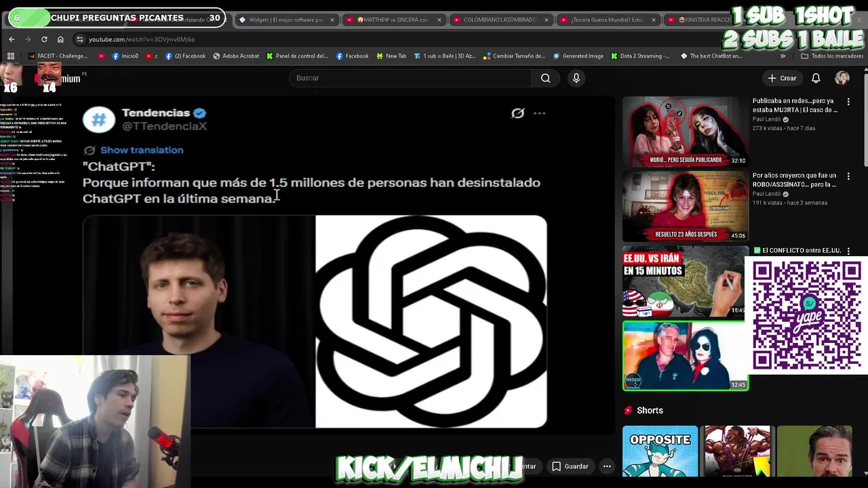Open The best ChatBot an... bookmark
Image resolution: width=868 pixels, height=488 pixels.
[711, 56]
